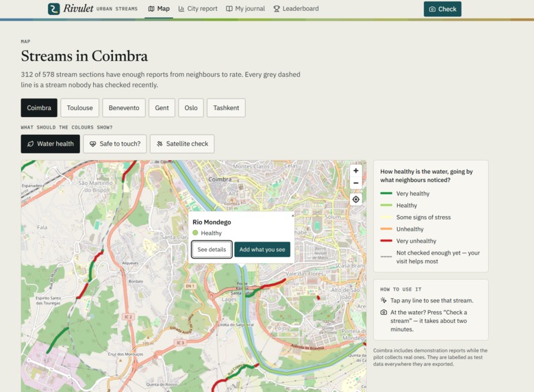Open the City report tab
Screen dimensions: 534x392
tap(198, 9)
